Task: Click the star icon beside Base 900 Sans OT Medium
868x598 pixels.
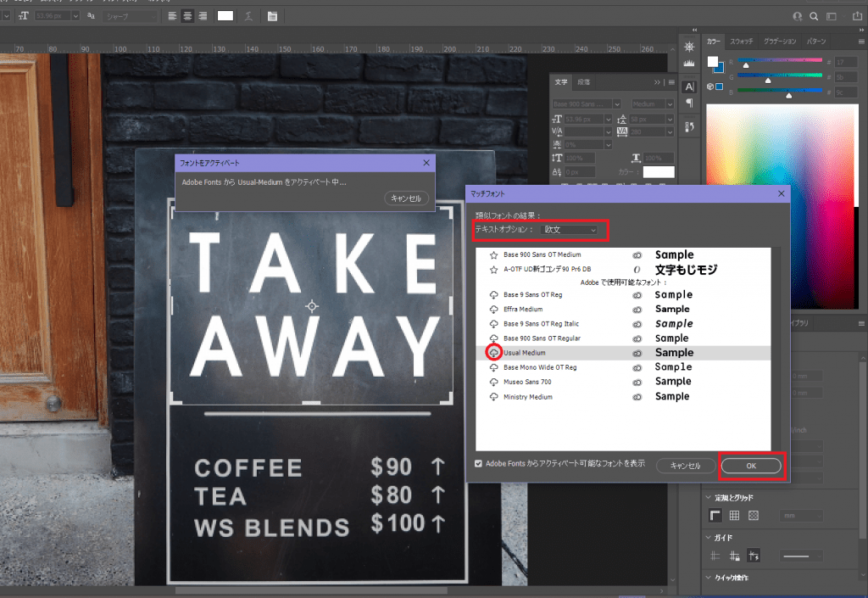Action: [493, 255]
